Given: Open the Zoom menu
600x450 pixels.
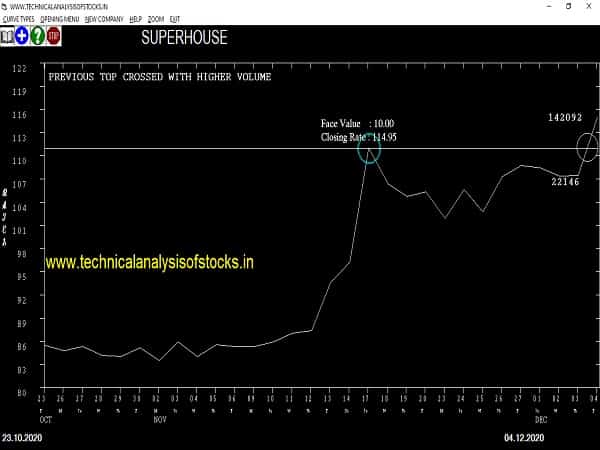Looking at the screenshot, I should click(x=156, y=19).
